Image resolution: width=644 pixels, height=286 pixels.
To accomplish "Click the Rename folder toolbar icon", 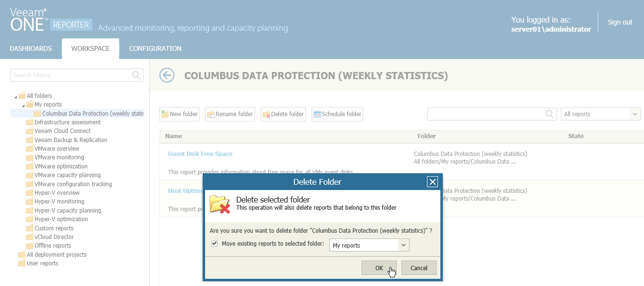I will point(210,114).
